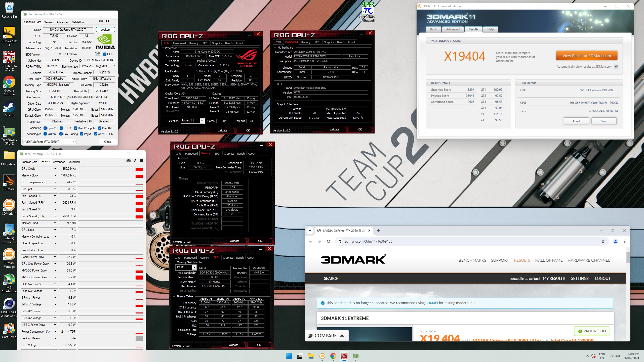Open Bench tab in CPU-Z CPU window
Image resolution: width=644 pixels, height=362 pixels.
tap(229, 43)
